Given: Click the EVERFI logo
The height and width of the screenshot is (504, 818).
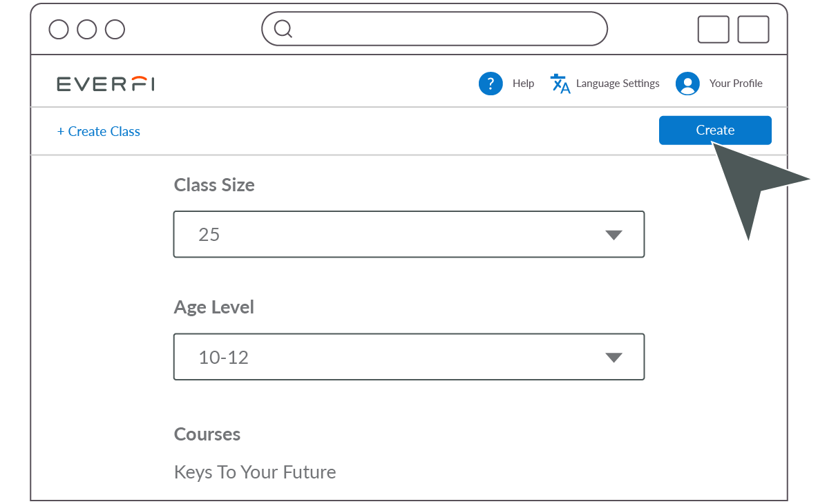Looking at the screenshot, I should click(x=106, y=84).
